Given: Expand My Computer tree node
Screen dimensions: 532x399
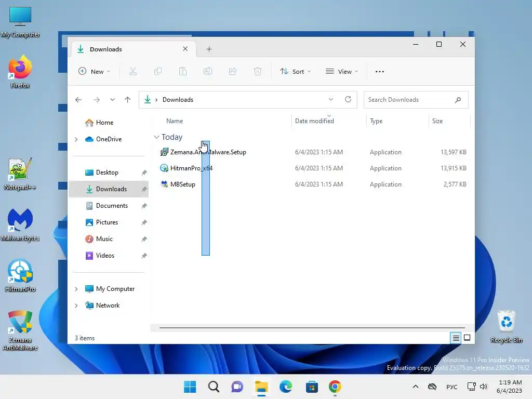Looking at the screenshot, I should tap(76, 289).
